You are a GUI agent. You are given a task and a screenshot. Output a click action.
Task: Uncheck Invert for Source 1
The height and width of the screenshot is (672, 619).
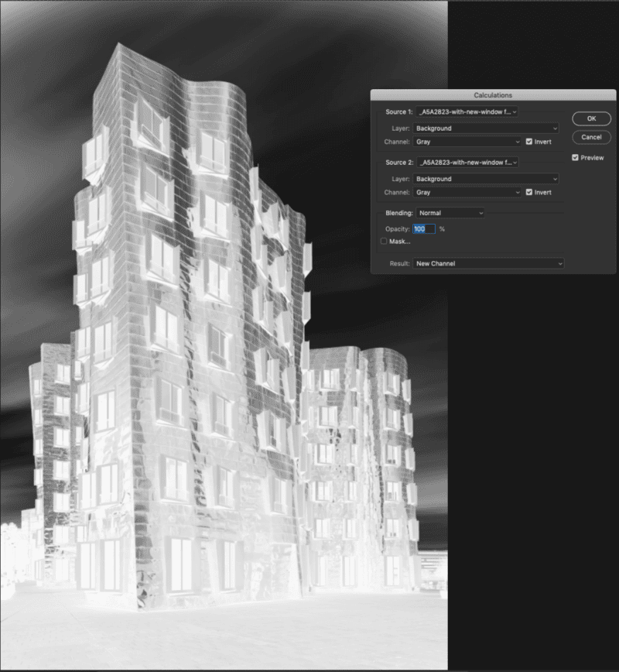click(529, 142)
